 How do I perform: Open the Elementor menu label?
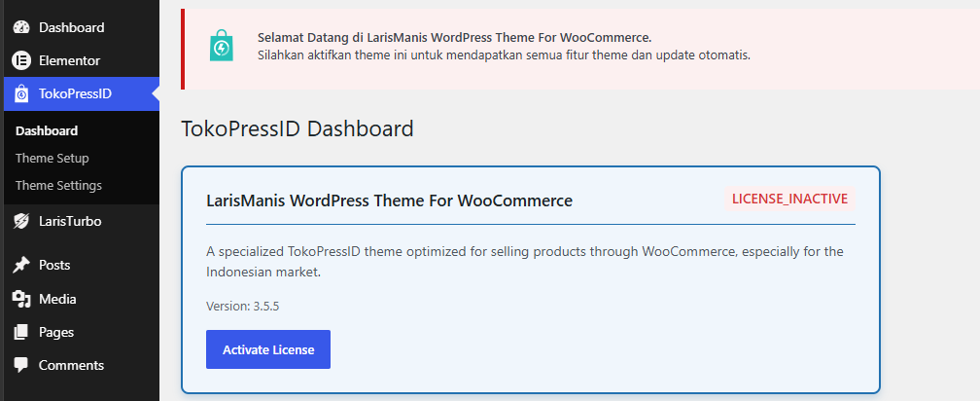pyautogui.click(x=69, y=60)
